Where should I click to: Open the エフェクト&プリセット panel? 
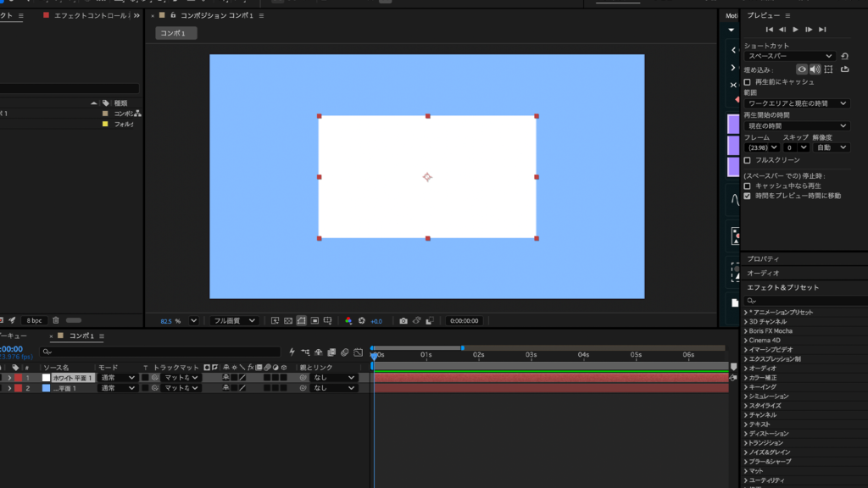tap(782, 288)
